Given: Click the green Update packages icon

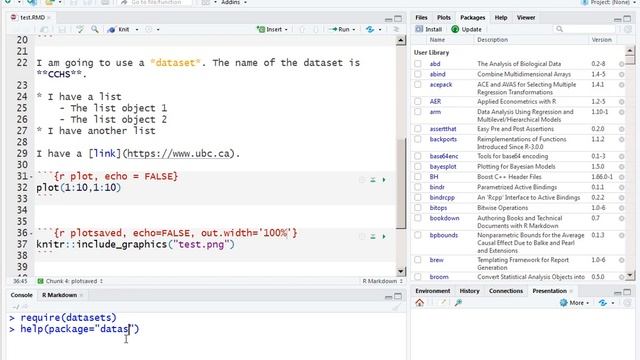Looking at the screenshot, I should [455, 29].
